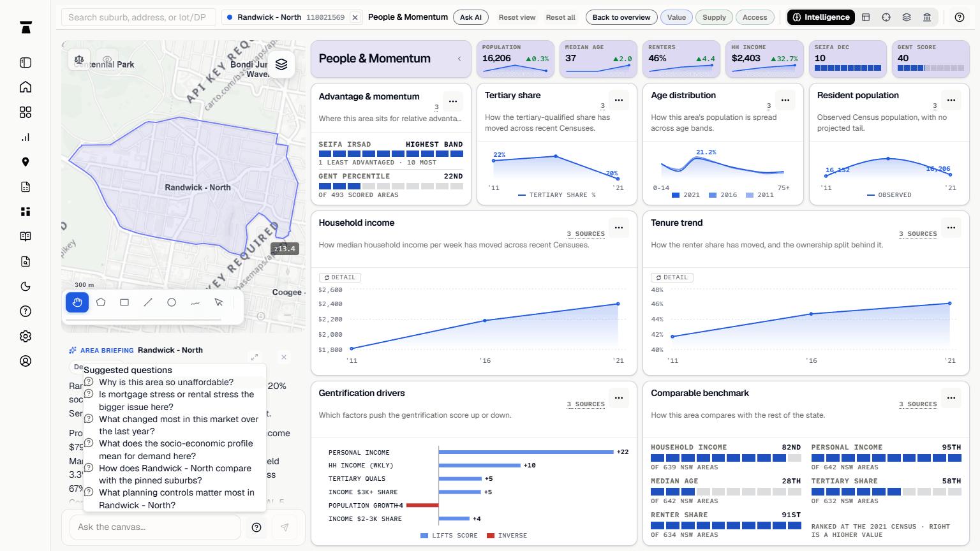Screen dimensions: 980x551
Task: Select the polygon draw tool
Action: (101, 302)
